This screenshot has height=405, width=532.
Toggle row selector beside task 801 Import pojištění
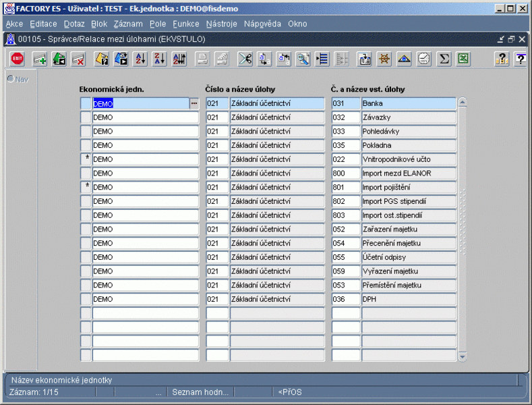(86, 187)
